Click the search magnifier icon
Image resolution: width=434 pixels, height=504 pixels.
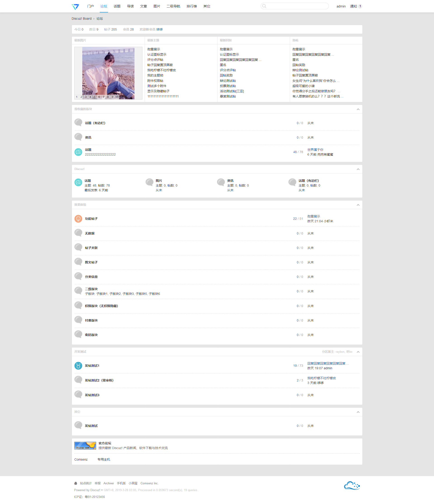[x=264, y=6]
